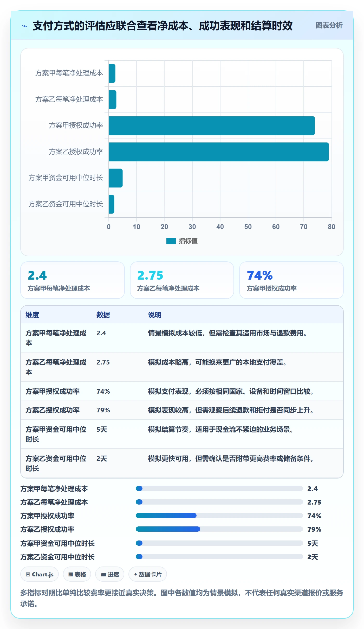364x629 pixels.
Task: Click the main title about 支付方式的评估
Action: [x=162, y=26]
